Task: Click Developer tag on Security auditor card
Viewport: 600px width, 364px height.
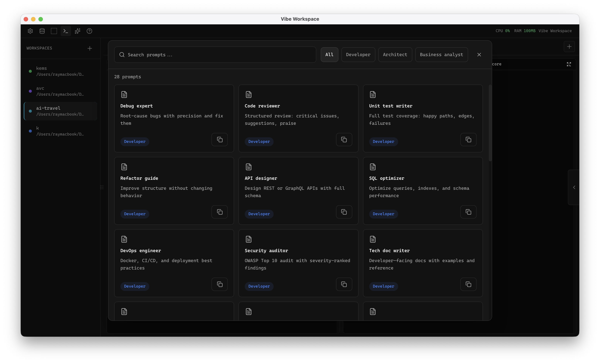Action: coord(259,286)
